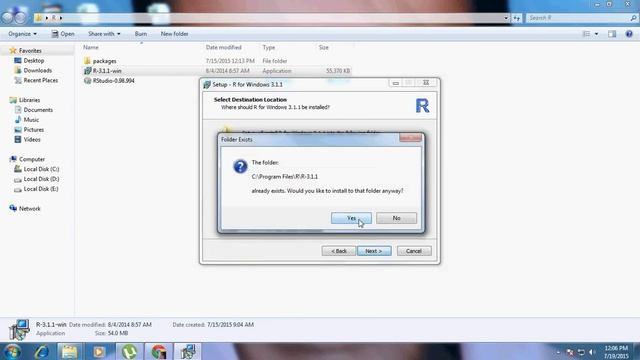Click the refresh button next to address bar
640x360 pixels.
coord(517,18)
